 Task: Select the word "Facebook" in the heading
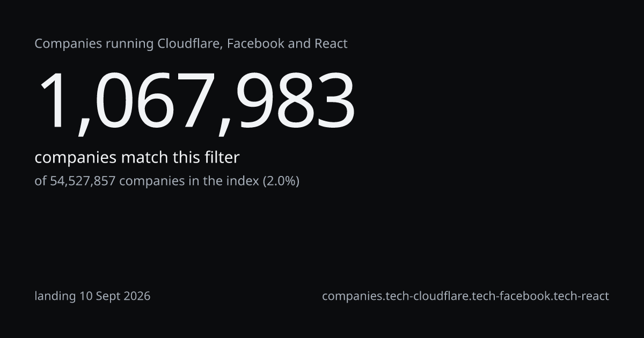click(x=255, y=44)
